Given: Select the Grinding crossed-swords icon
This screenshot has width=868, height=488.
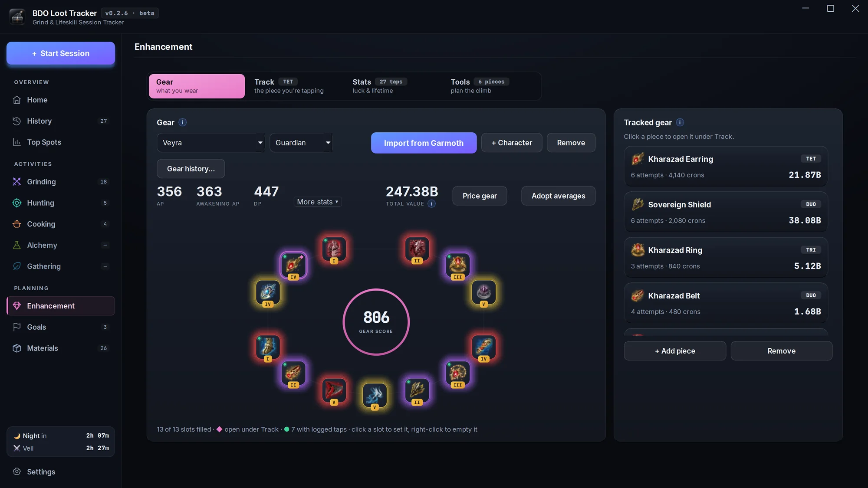Looking at the screenshot, I should (x=17, y=182).
